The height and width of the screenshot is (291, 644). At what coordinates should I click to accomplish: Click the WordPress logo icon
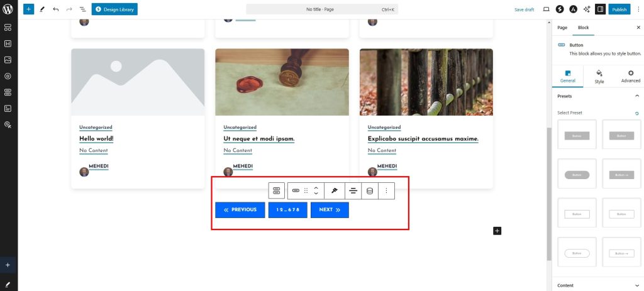pyautogui.click(x=8, y=9)
